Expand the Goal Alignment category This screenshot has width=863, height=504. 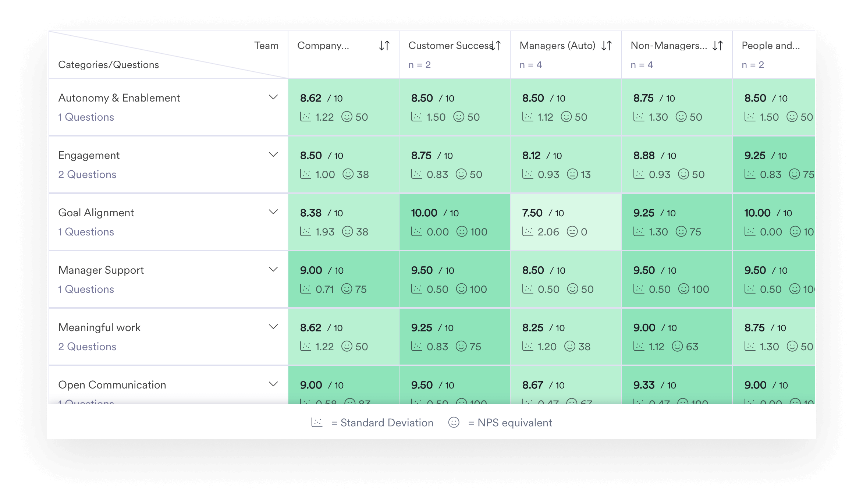(273, 212)
